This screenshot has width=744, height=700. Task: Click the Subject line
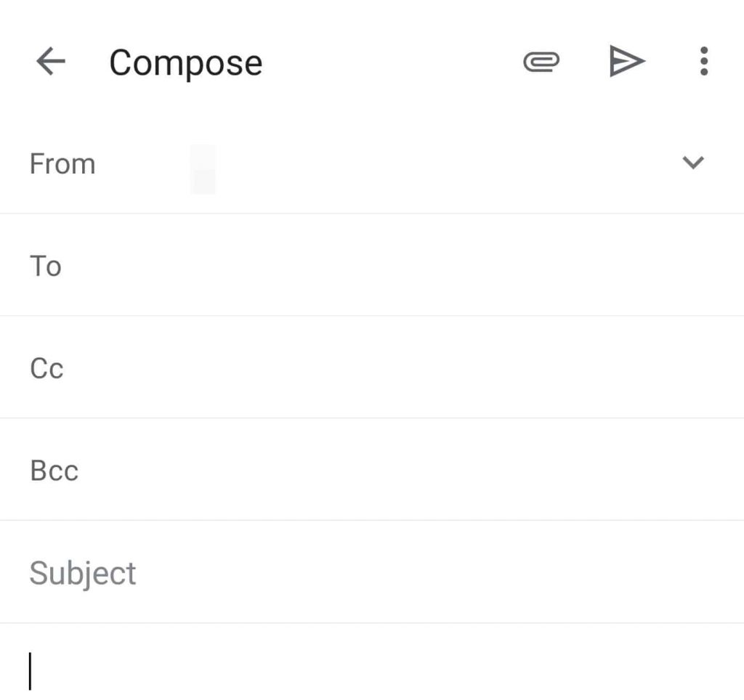pyautogui.click(x=291, y=573)
